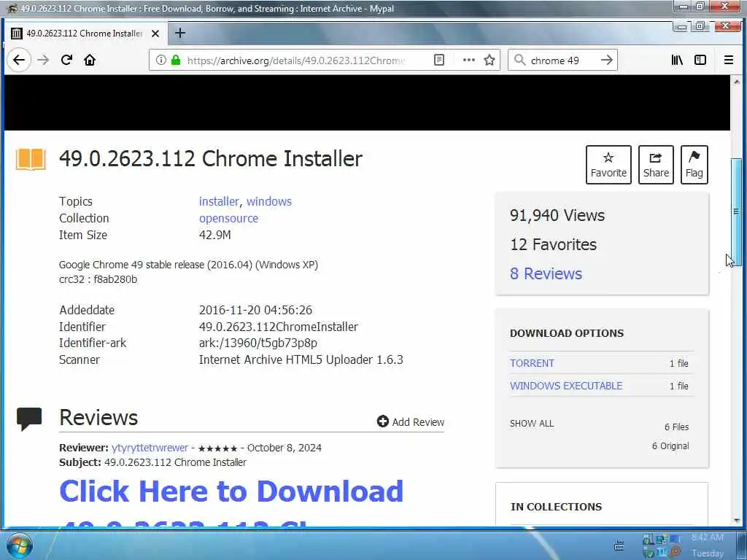Image resolution: width=747 pixels, height=560 pixels.
Task: Click the crc32 : f8ab280b text
Action: point(98,279)
